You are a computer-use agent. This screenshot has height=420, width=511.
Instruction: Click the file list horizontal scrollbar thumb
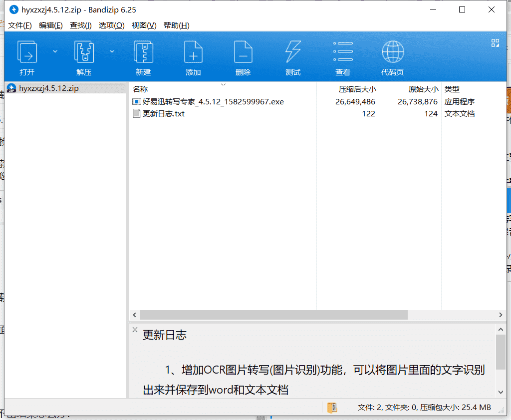274,315
